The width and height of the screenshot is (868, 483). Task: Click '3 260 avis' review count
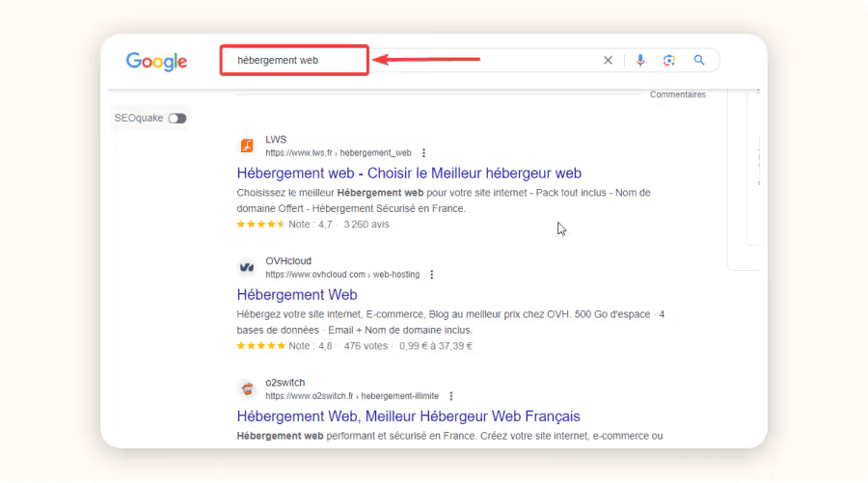click(366, 224)
